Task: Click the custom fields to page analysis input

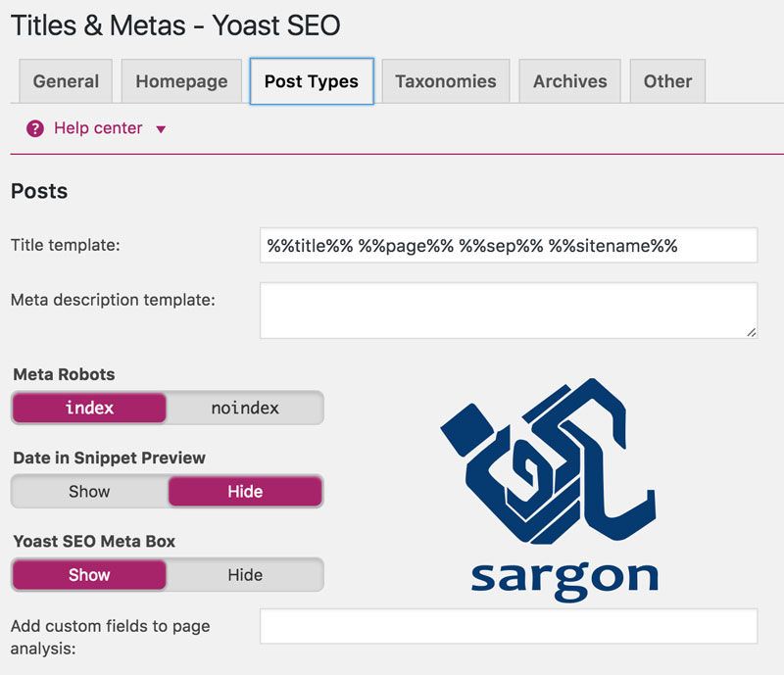Action: click(x=509, y=626)
